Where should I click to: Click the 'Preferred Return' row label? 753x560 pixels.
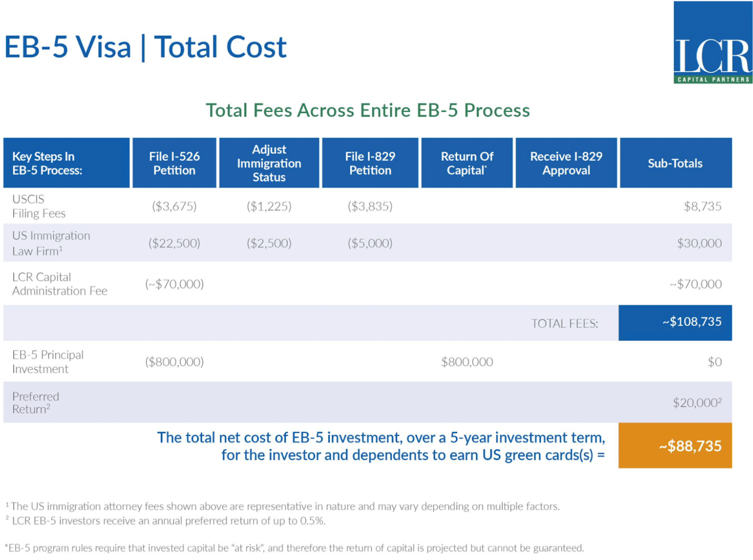36,403
